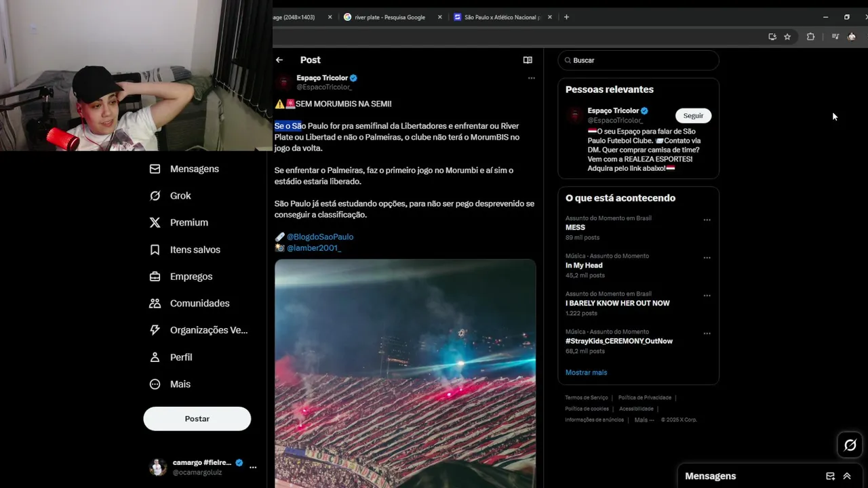Open the media control icon in toolbar
Screen dimensions: 868x488
[835, 37]
